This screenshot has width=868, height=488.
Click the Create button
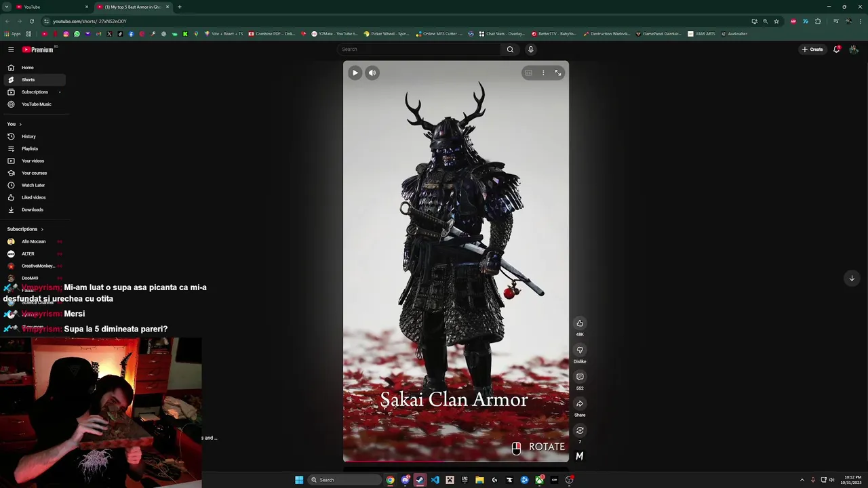point(812,49)
